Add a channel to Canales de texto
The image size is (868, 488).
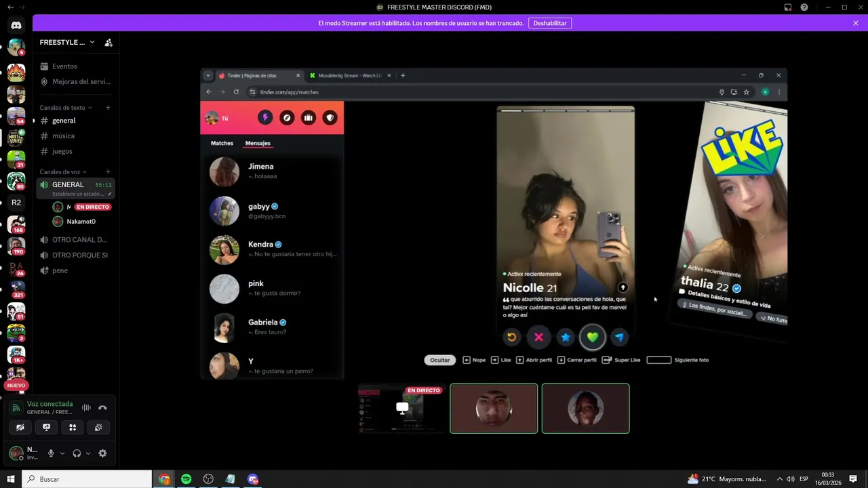[x=108, y=108]
